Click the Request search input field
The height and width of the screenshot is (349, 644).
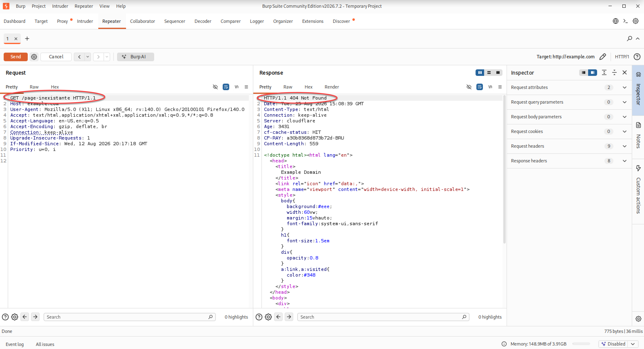129,317
